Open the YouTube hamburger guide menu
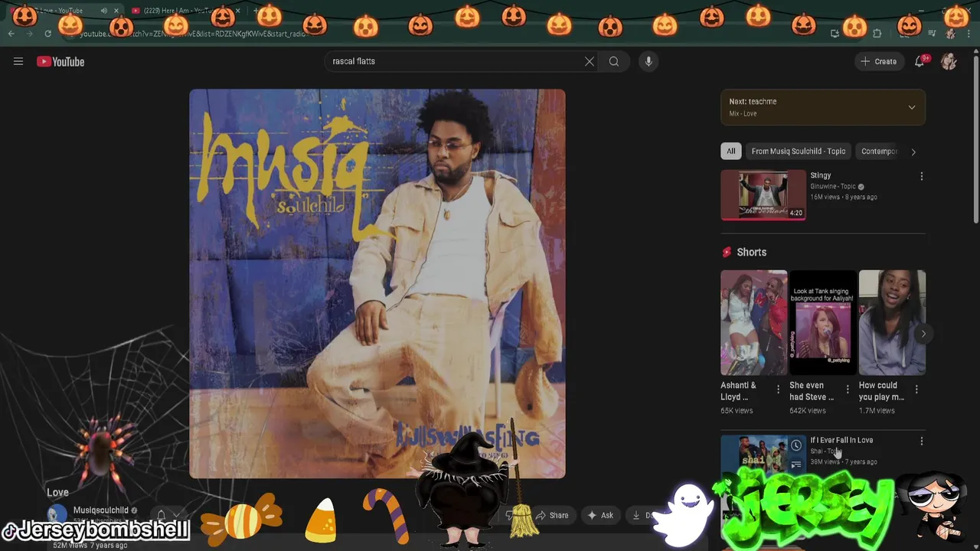The width and height of the screenshot is (980, 551). coord(18,61)
